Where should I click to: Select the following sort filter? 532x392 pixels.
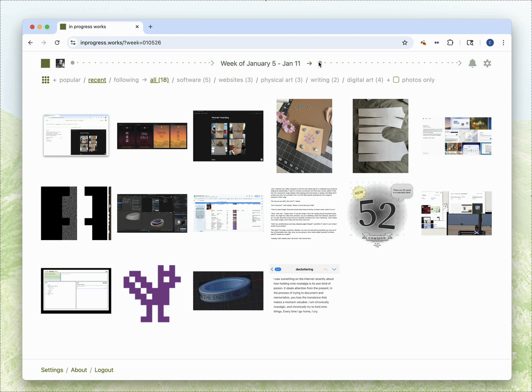pos(126,80)
